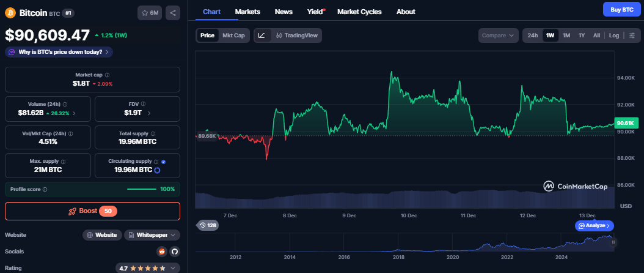The image size is (644, 273).
Task: Switch chart to Mkt Cap
Action: click(233, 36)
